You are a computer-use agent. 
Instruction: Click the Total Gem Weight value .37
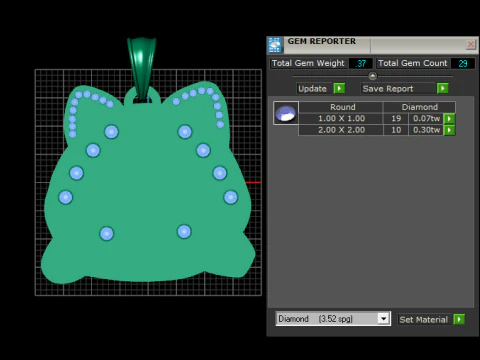click(361, 63)
